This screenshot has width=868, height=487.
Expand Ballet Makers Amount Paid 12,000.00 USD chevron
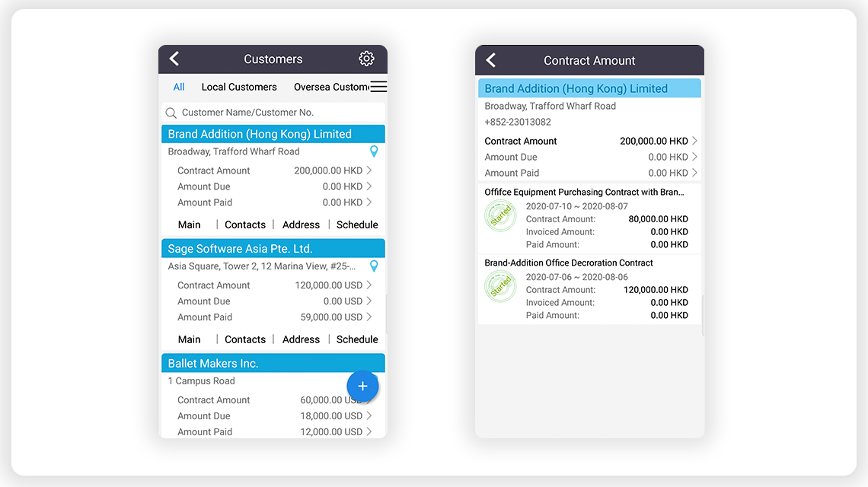coord(369,431)
